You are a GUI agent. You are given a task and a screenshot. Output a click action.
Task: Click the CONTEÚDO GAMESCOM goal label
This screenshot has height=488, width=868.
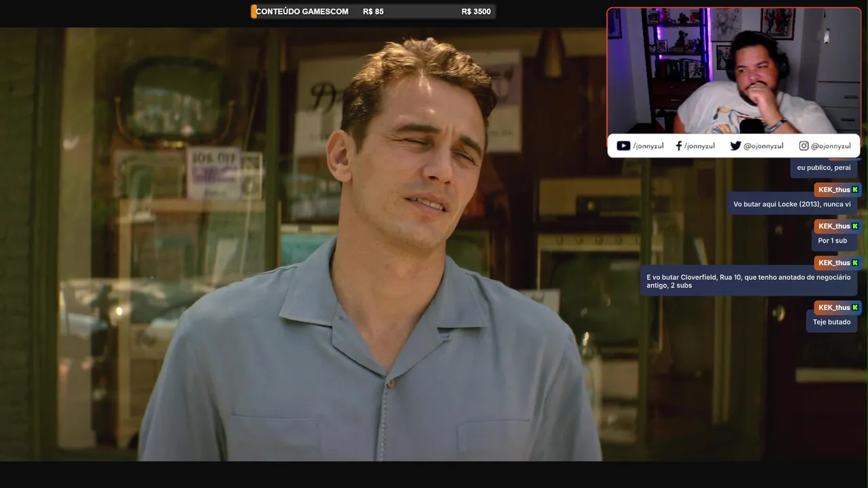coord(302,12)
